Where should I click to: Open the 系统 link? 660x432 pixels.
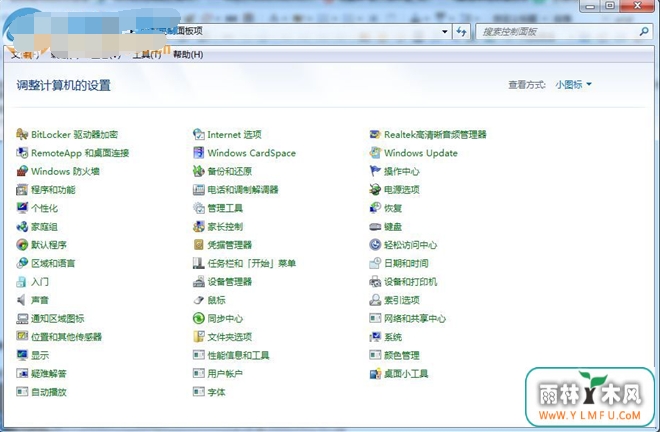(x=393, y=337)
